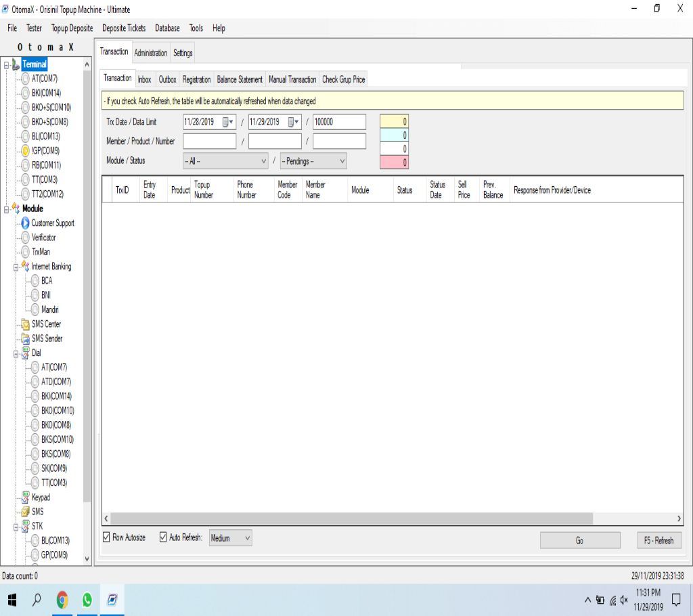Click the BKI(COM14) terminal status icon
Viewport: 693px width, 616px height.
point(26,93)
